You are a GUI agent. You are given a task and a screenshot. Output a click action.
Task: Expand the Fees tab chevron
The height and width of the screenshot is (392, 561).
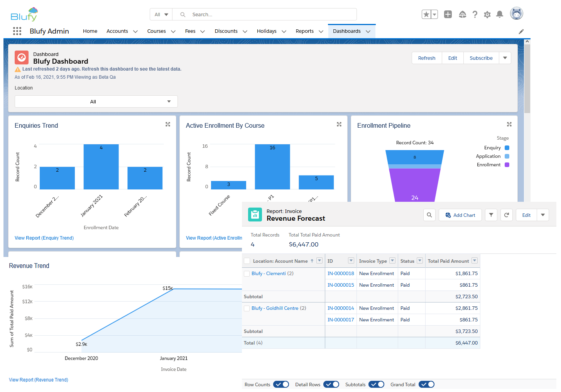203,32
